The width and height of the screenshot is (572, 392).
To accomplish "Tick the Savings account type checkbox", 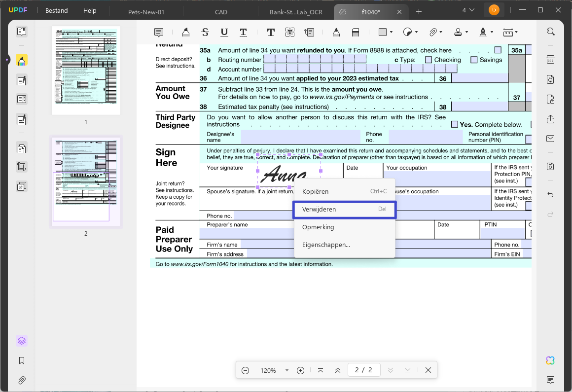I will [474, 60].
